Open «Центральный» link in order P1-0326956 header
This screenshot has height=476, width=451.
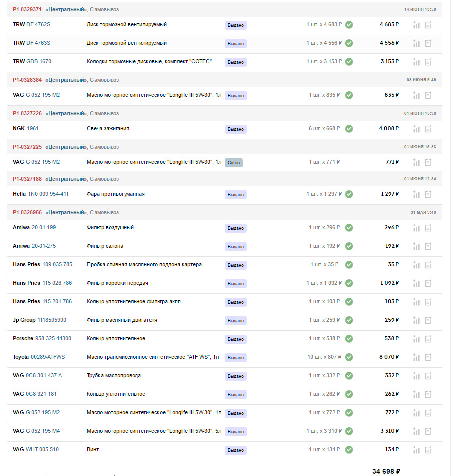coord(66,212)
